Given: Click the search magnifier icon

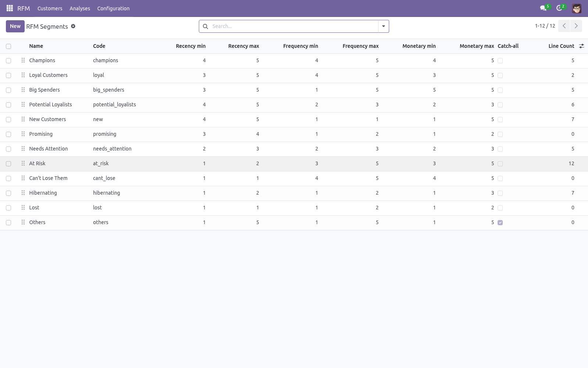Looking at the screenshot, I should tap(205, 26).
